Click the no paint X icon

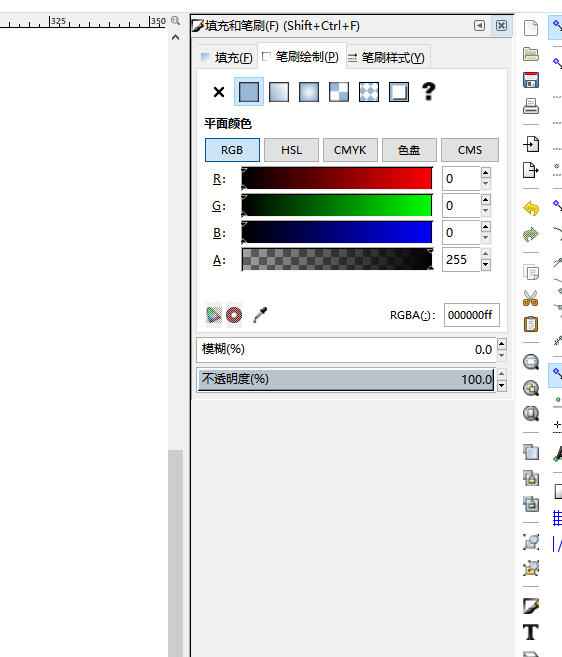point(219,92)
